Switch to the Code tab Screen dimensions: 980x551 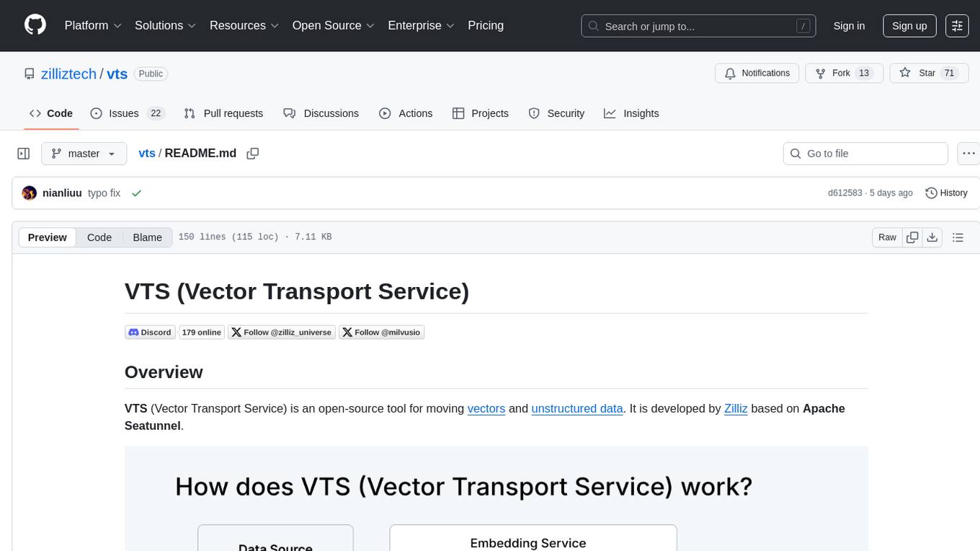(x=51, y=113)
